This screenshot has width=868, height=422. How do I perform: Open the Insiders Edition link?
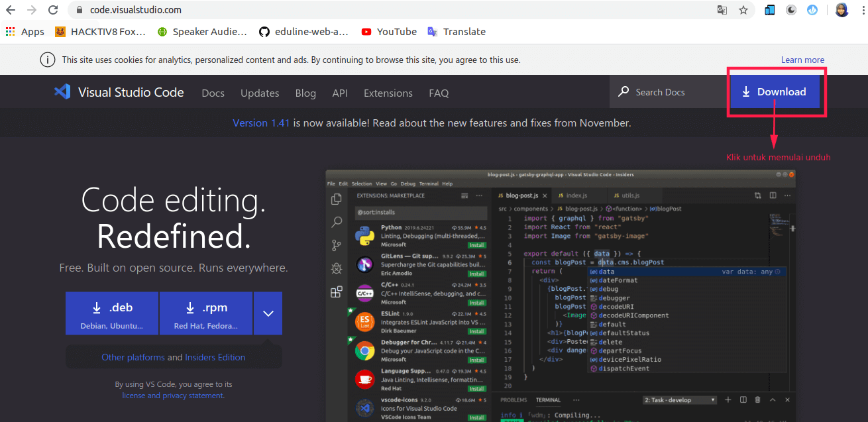[215, 357]
